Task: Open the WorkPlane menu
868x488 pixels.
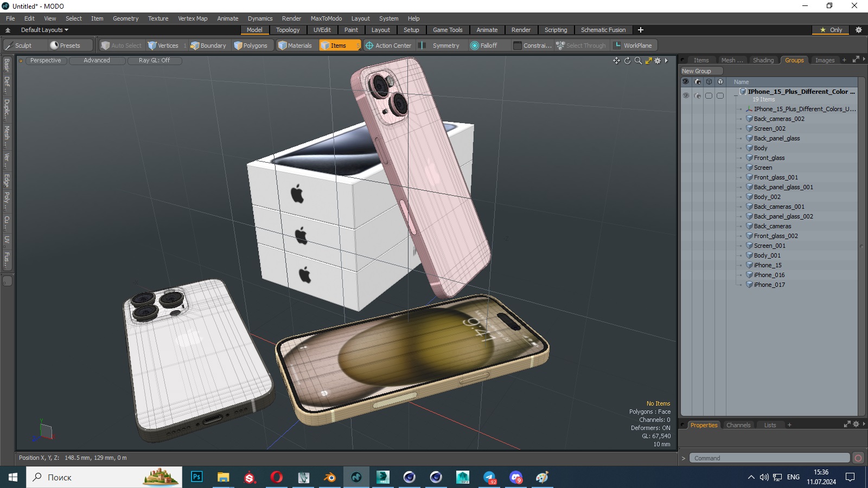Action: click(634, 46)
